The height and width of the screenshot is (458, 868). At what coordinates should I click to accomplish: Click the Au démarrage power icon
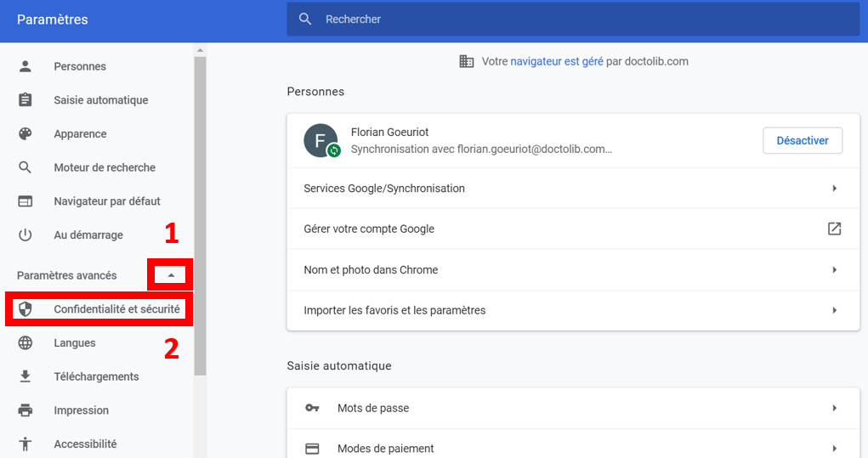pyautogui.click(x=26, y=235)
